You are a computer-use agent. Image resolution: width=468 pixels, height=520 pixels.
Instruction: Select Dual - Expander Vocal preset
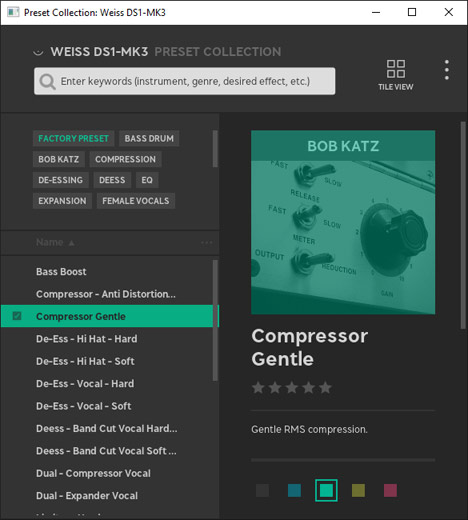(107, 495)
